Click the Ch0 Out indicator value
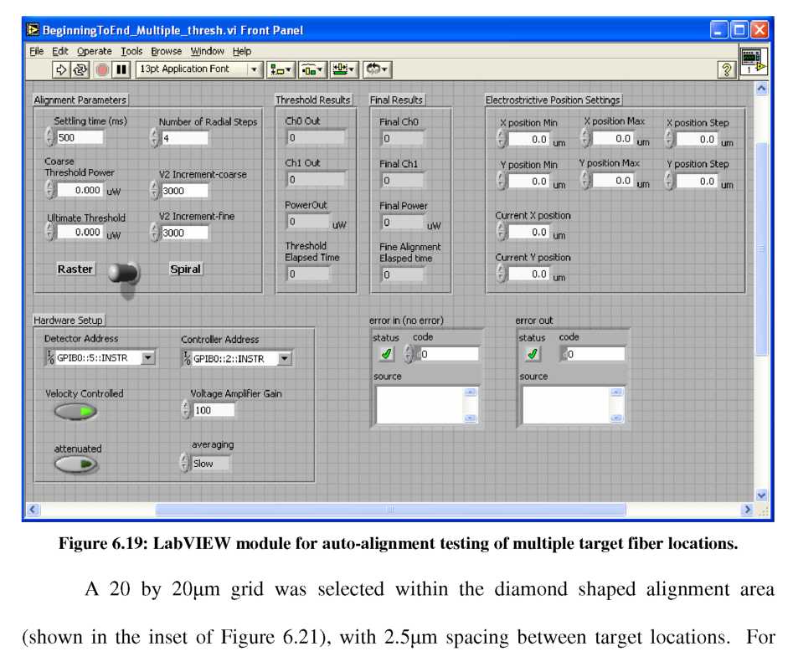The height and width of the screenshot is (672, 793). [x=316, y=137]
